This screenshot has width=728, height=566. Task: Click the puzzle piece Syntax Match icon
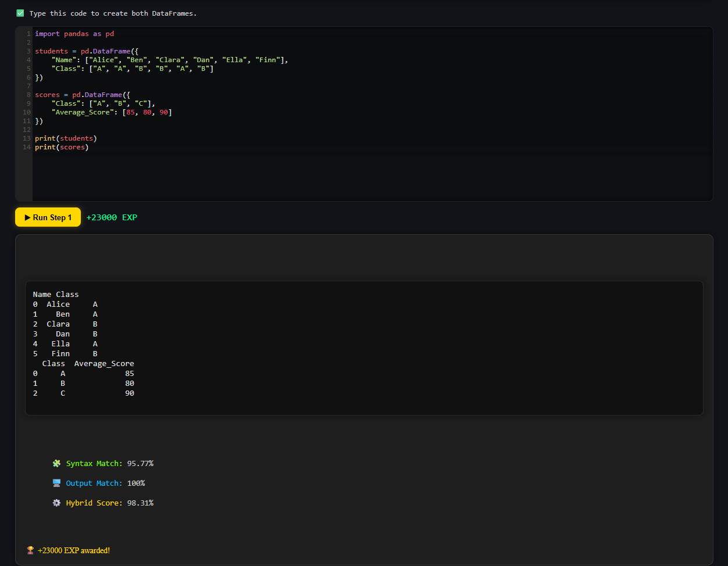tap(56, 464)
